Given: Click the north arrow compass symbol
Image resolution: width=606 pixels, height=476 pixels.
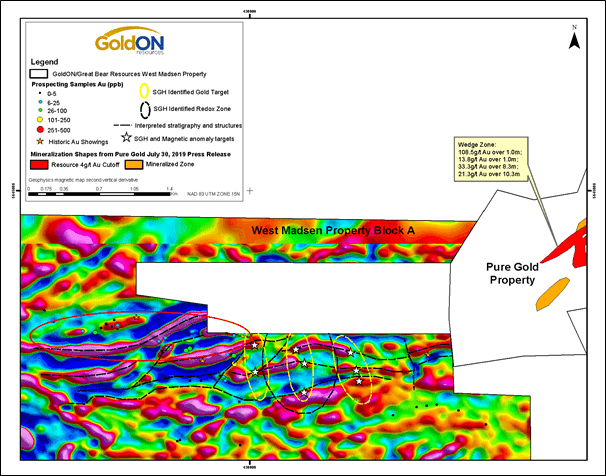Looking at the screenshot, I should tap(574, 38).
